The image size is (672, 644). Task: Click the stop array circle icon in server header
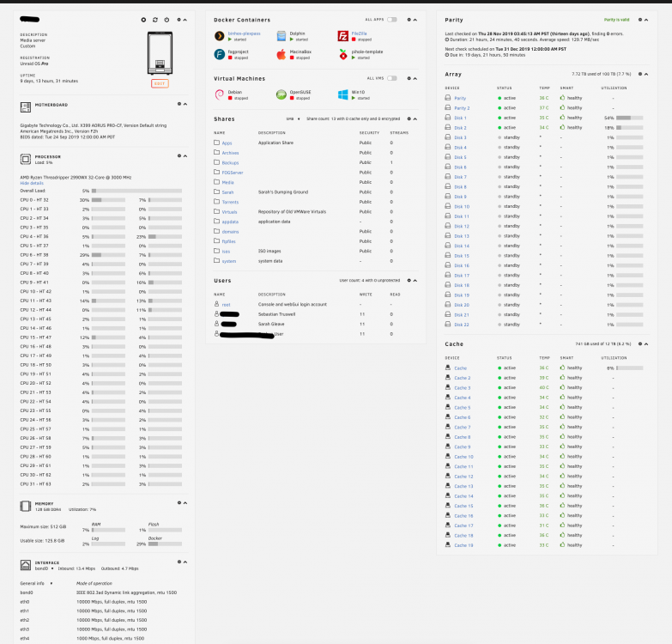coord(143,20)
